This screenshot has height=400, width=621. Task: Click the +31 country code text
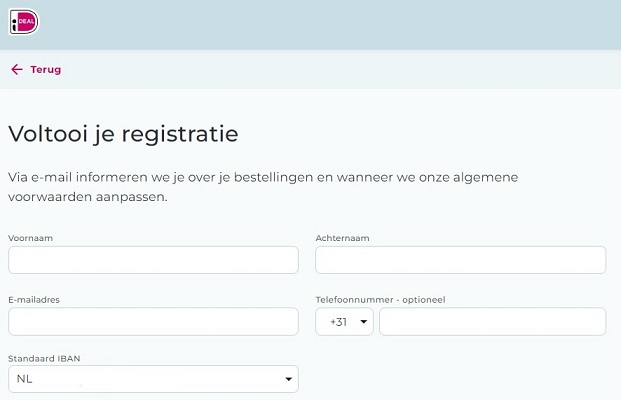(337, 322)
